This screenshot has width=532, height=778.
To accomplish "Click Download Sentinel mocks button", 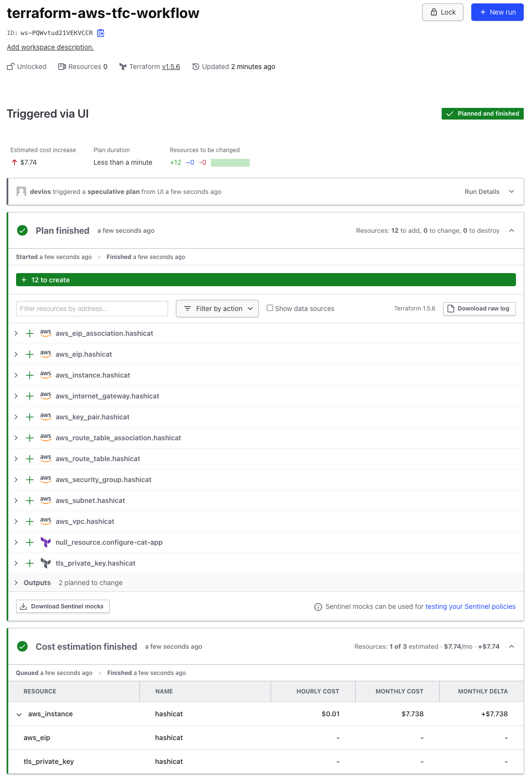I will [63, 606].
